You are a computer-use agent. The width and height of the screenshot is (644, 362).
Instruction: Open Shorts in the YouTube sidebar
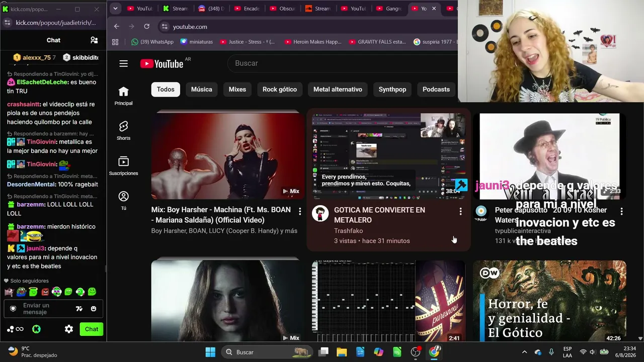click(x=123, y=131)
